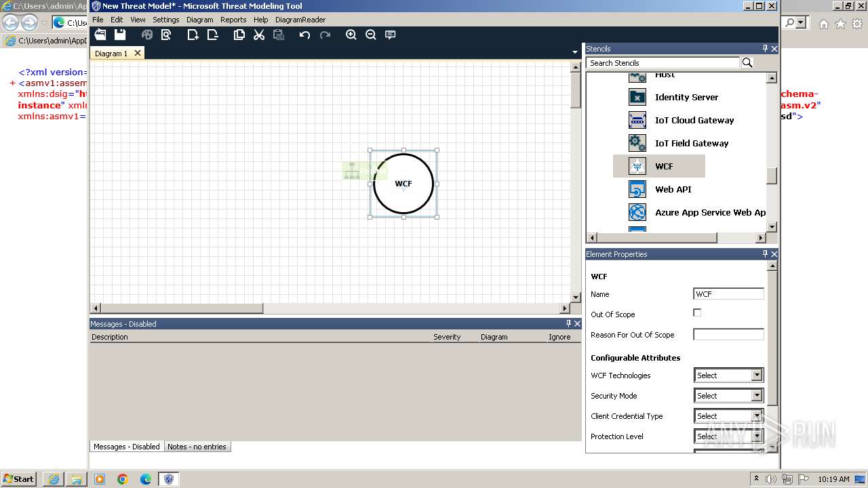Select the Web API stencil icon
This screenshot has width=868, height=488.
coord(637,189)
